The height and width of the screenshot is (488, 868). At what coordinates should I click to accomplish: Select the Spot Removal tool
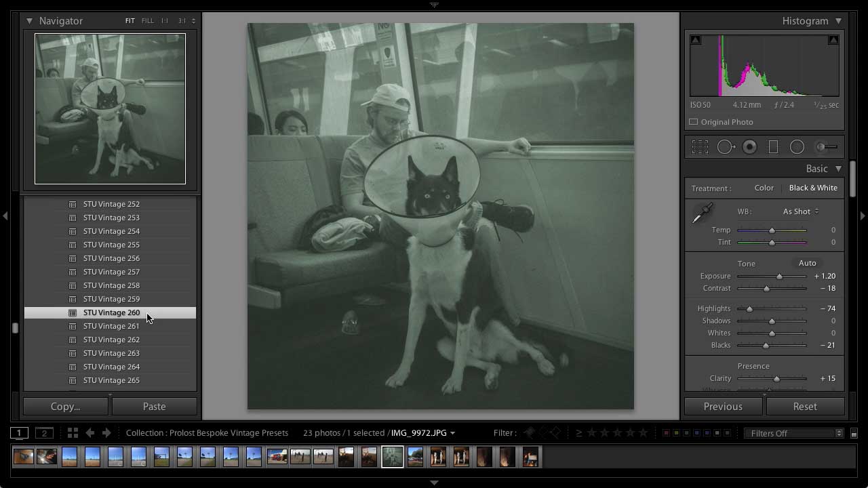(726, 147)
